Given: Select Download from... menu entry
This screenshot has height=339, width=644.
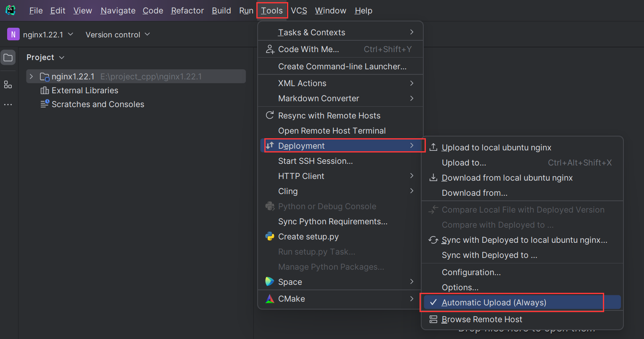Looking at the screenshot, I should coord(522,193).
